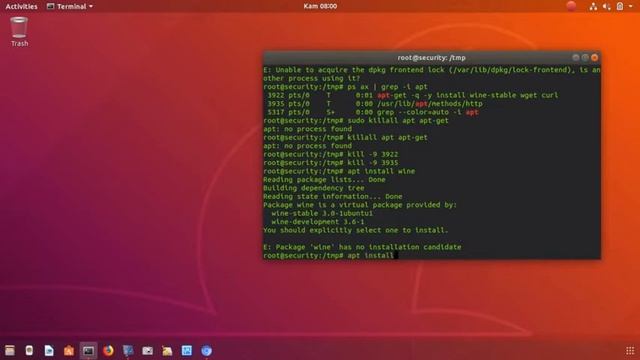The width and height of the screenshot is (640, 360).
Task: Click the line containing '/usr/lib/apt/methods/http'
Action: click(375, 104)
